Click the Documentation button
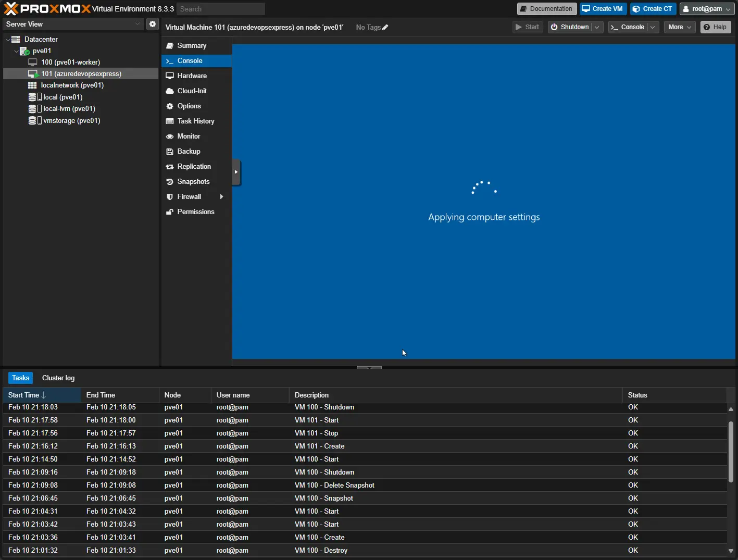Viewport: 738px width, 560px height. coord(546,9)
